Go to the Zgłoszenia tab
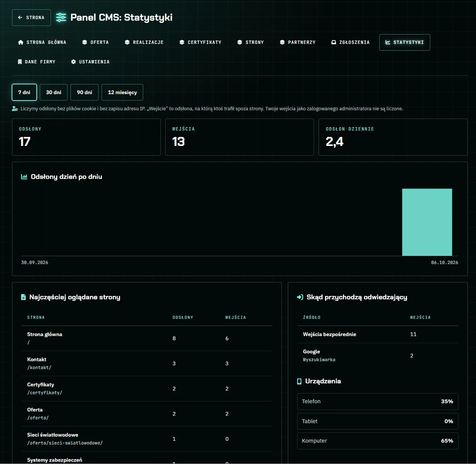 (350, 42)
